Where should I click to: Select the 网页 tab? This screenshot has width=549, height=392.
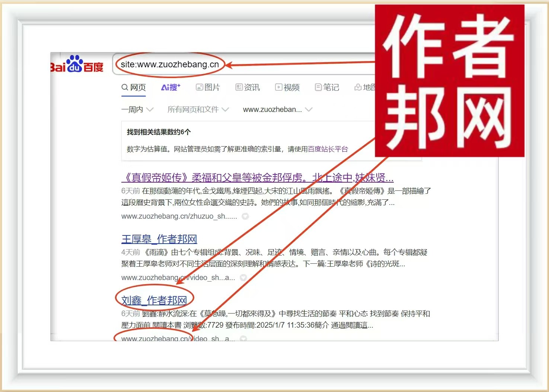click(x=134, y=87)
